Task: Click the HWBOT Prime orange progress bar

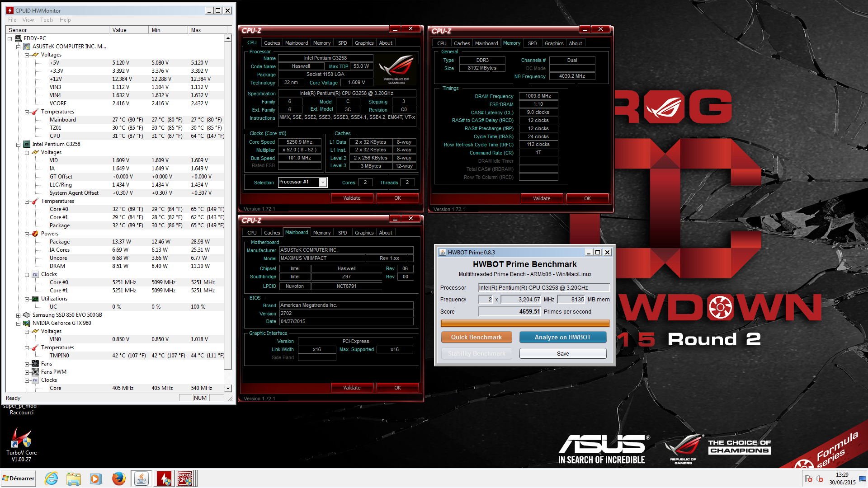Action: point(525,323)
